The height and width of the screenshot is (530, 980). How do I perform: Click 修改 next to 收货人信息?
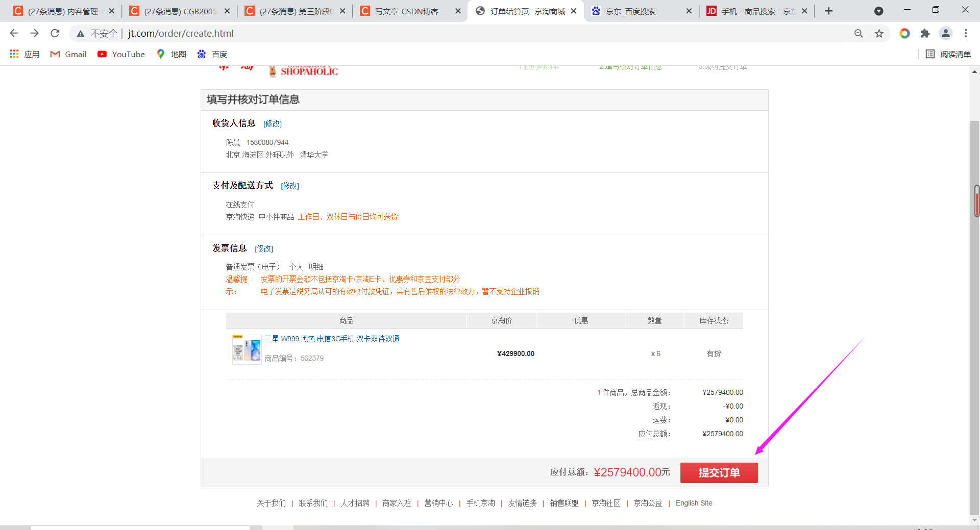pyautogui.click(x=273, y=123)
